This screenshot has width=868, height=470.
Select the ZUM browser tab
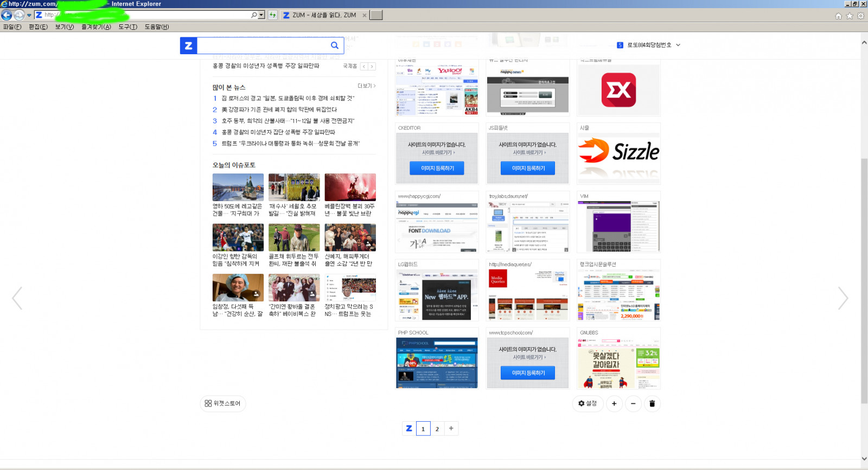pos(324,15)
